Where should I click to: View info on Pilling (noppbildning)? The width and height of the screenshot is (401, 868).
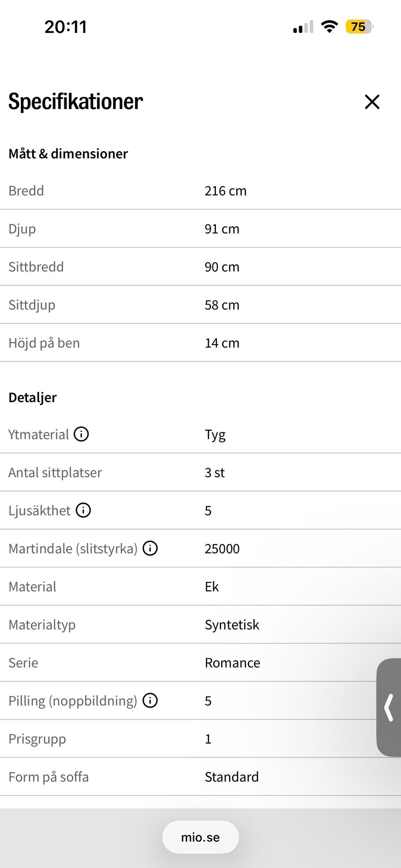[x=150, y=700]
